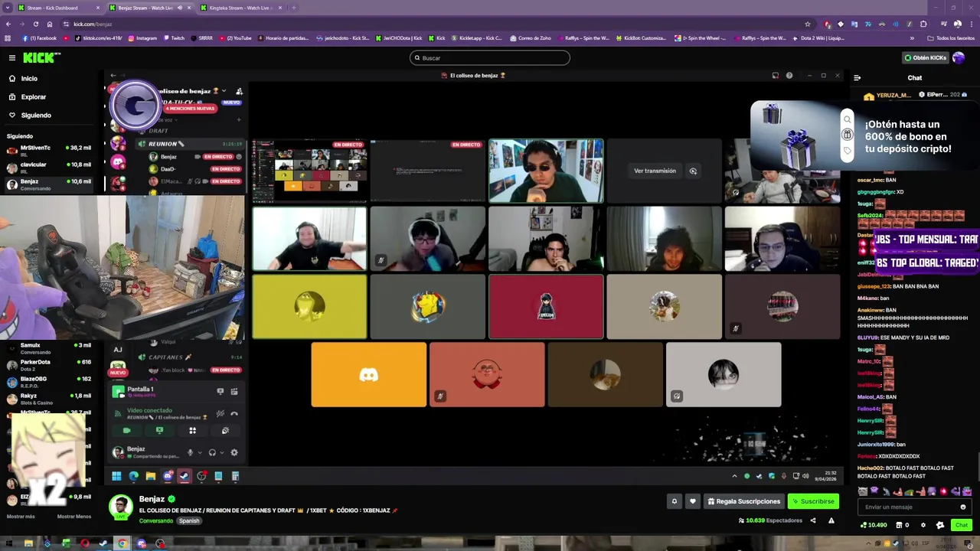Open the chat emoji picker
Viewport: 980px width, 551px height.
[963, 507]
